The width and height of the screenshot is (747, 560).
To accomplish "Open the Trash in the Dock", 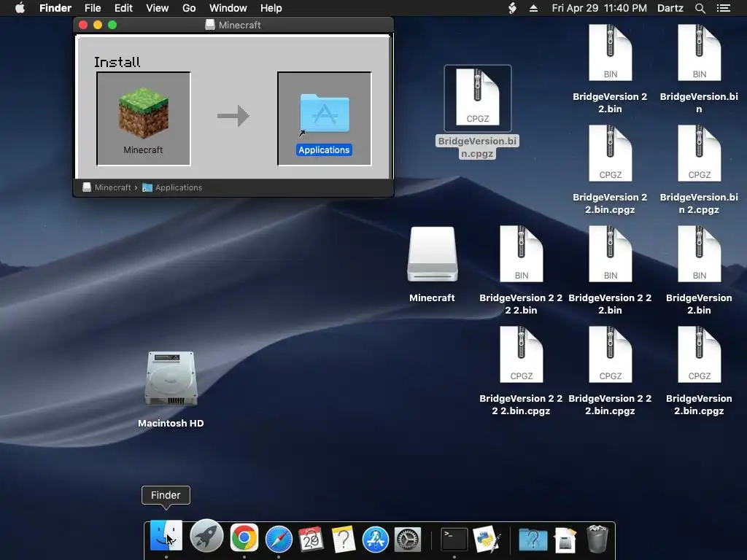I will pyautogui.click(x=597, y=539).
